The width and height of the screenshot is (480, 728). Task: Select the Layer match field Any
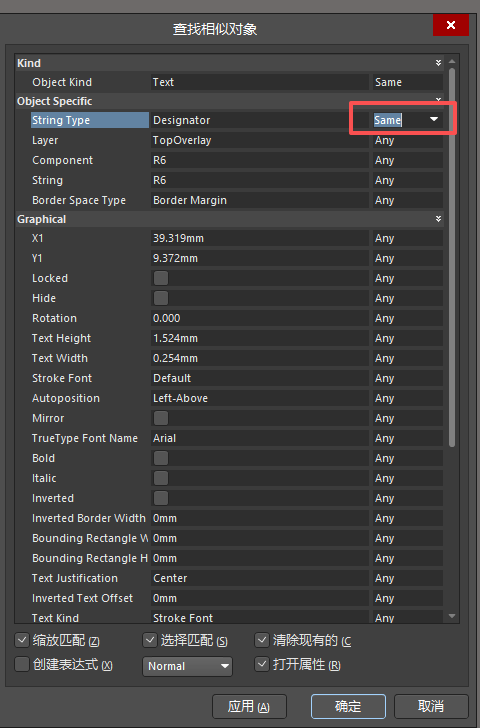pos(408,140)
